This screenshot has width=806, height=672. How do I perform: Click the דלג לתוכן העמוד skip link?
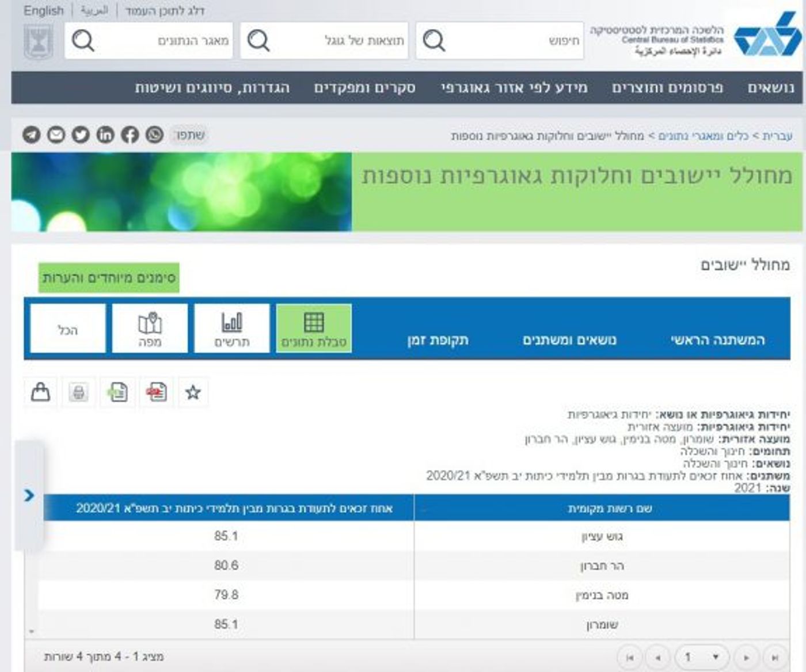pyautogui.click(x=165, y=10)
